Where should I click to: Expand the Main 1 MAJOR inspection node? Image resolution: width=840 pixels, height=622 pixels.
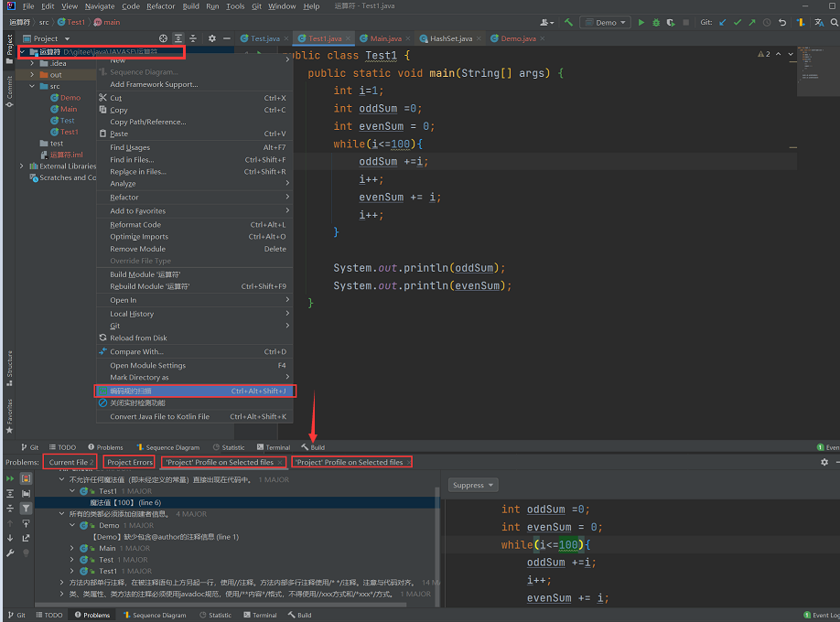(x=72, y=548)
